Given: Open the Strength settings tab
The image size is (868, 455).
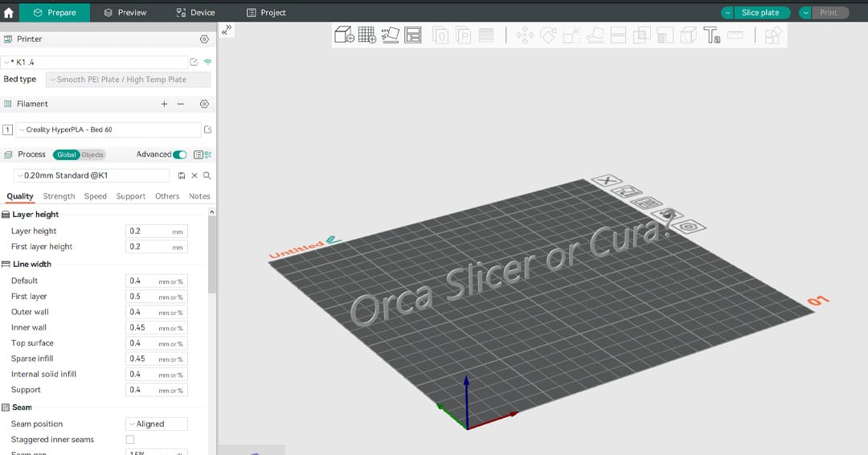Looking at the screenshot, I should coord(59,196).
